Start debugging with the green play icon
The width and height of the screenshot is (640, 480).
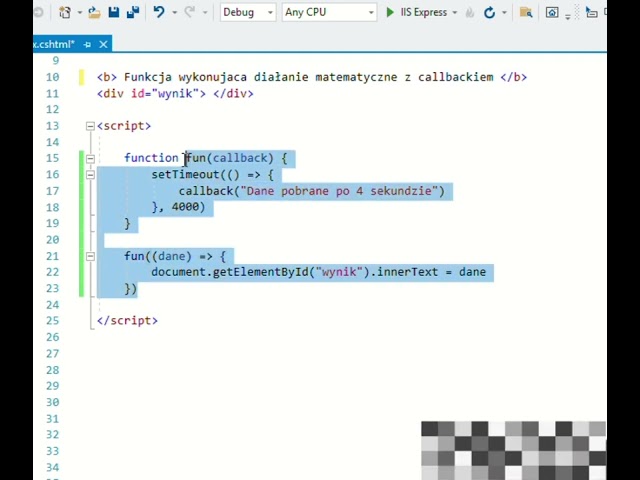390,13
